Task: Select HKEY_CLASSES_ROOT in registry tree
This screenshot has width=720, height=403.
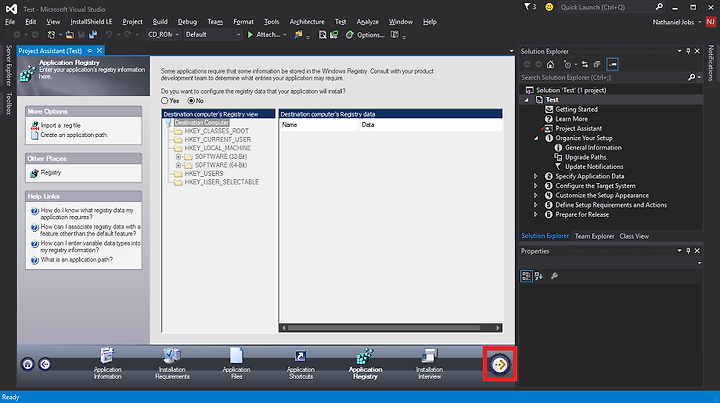Action: click(x=217, y=131)
